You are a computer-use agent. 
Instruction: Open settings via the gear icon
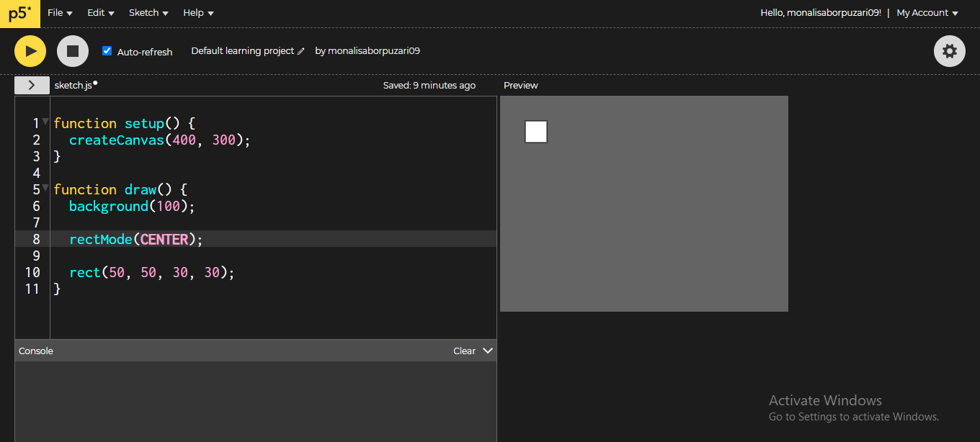click(x=950, y=51)
